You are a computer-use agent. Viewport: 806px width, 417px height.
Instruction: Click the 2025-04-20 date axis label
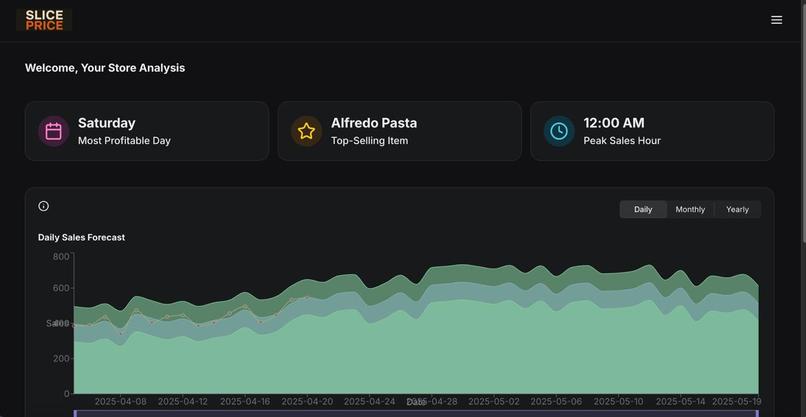(x=307, y=401)
